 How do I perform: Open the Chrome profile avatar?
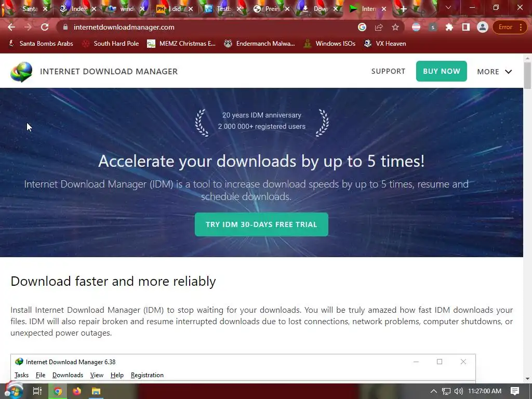[483, 27]
